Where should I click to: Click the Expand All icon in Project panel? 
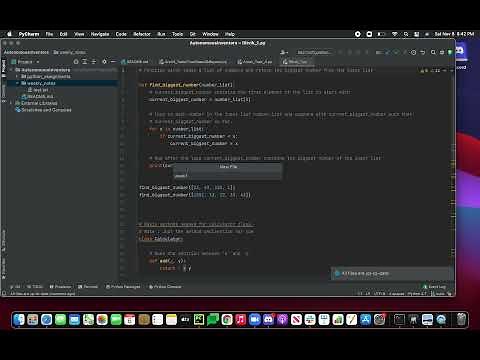pyautogui.click(x=85, y=62)
